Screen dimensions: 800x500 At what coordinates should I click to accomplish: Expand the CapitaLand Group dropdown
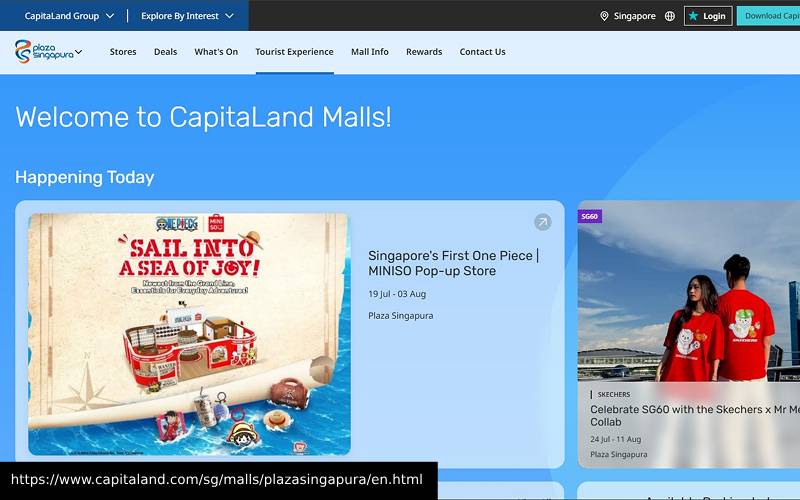[x=69, y=16]
